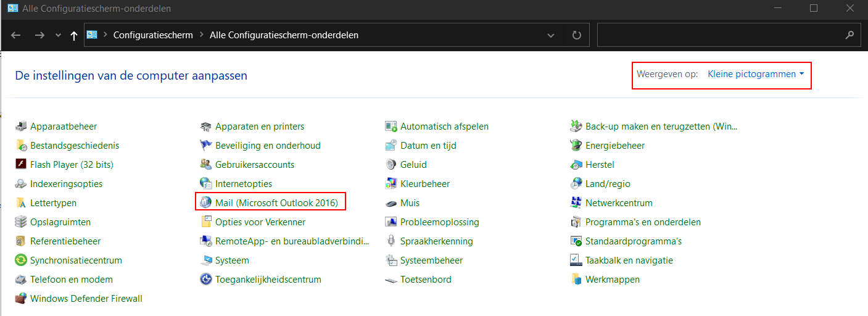Click the Netwerkcentrum icon

576,202
